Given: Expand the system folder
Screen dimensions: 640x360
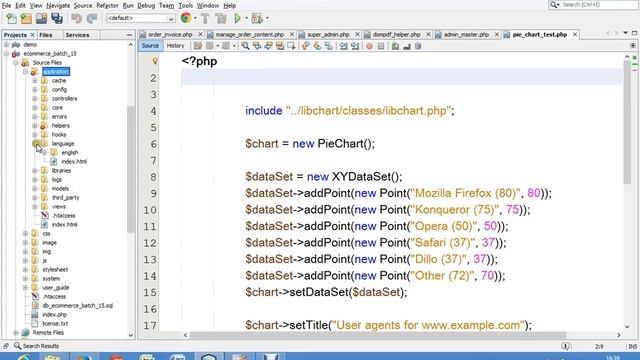Looking at the screenshot, I should pyautogui.click(x=25, y=278).
